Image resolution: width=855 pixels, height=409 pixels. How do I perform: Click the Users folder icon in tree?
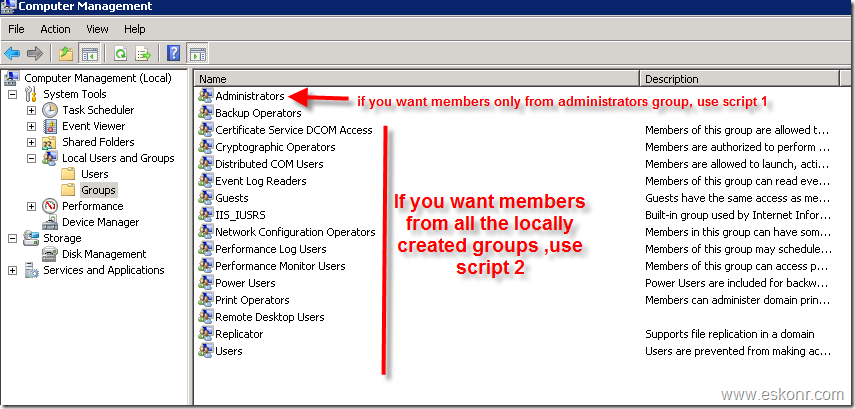[68, 174]
